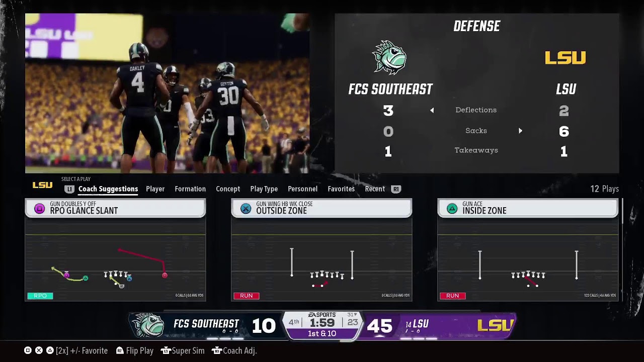This screenshot has width=644, height=362.
Task: Choose the Inside Zone play card
Action: (528, 250)
